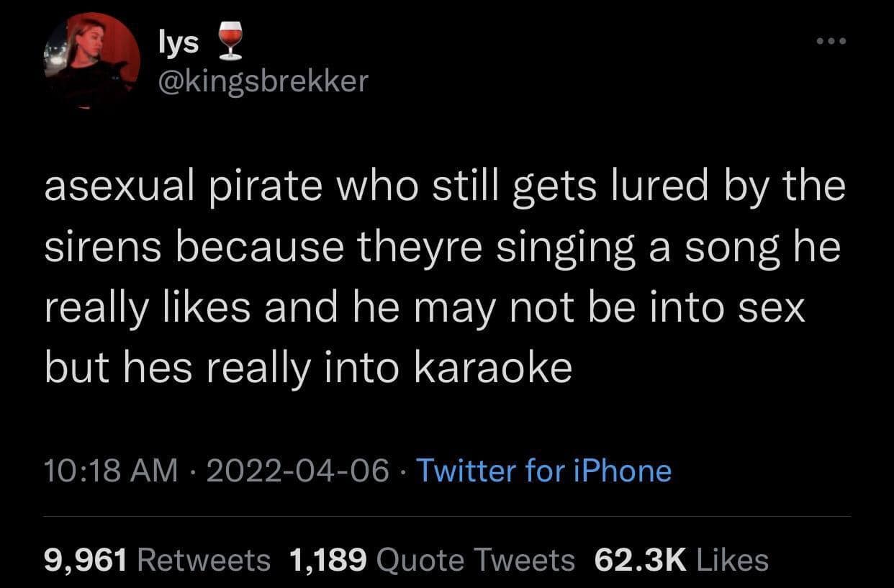Click the divider line above the retweet stats
This screenshot has width=894, height=588.
pos(446,515)
